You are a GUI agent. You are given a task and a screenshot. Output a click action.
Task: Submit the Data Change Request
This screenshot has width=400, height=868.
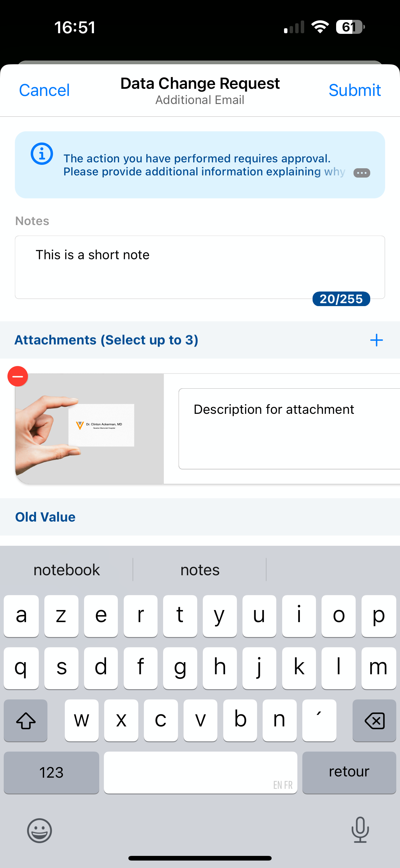tap(354, 90)
